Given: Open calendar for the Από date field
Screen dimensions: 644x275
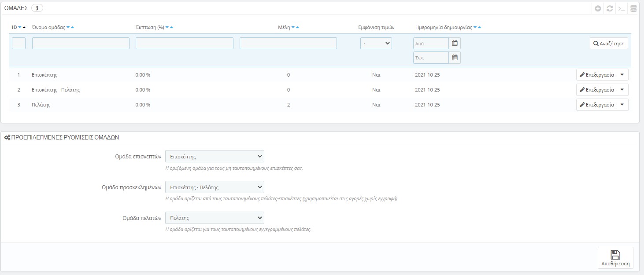Looking at the screenshot, I should coord(455,43).
